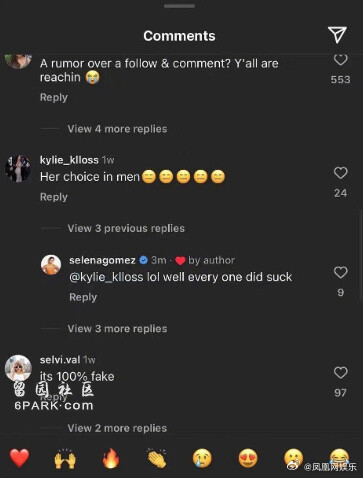The image size is (363, 478).
Task: Reply to selenagomez comment
Action: pyautogui.click(x=83, y=297)
